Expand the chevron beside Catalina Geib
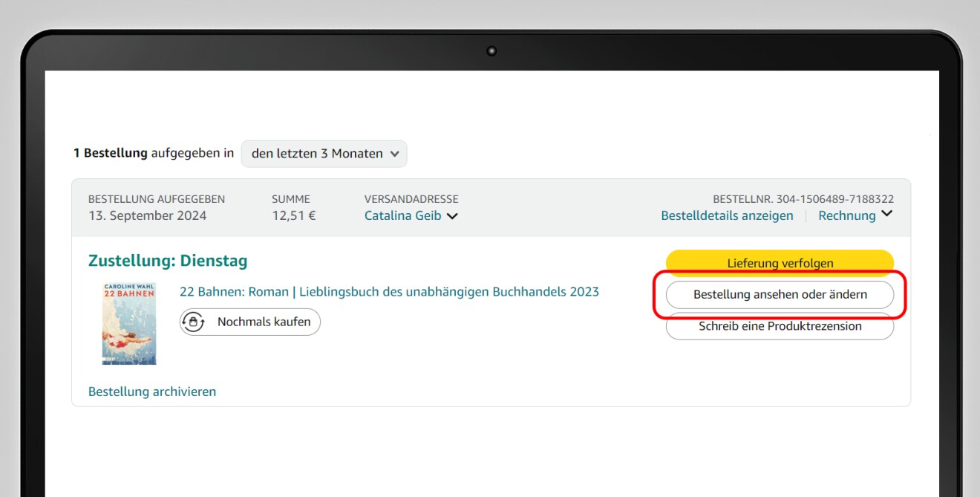 [x=452, y=216]
